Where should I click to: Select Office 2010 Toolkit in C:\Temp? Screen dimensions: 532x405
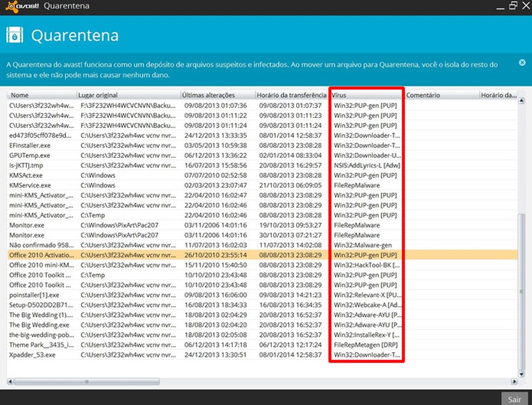click(x=262, y=275)
